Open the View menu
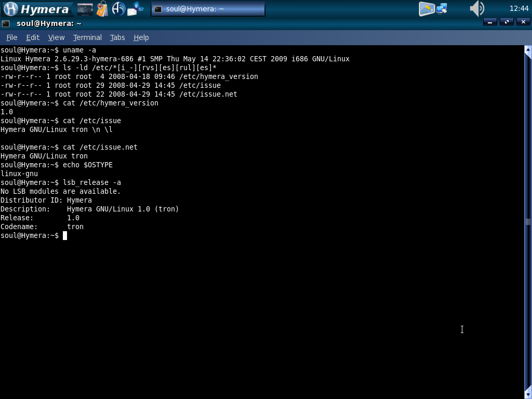532x399 pixels. 56,37
